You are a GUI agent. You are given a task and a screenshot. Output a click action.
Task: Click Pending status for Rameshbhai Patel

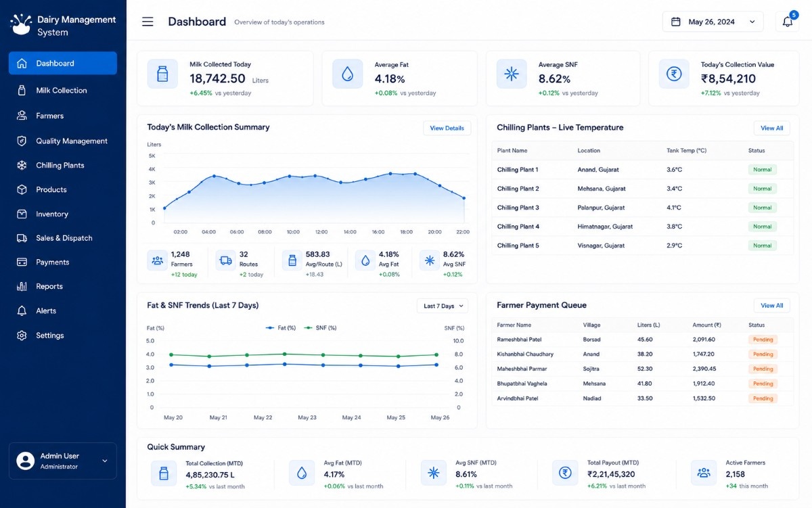click(763, 340)
